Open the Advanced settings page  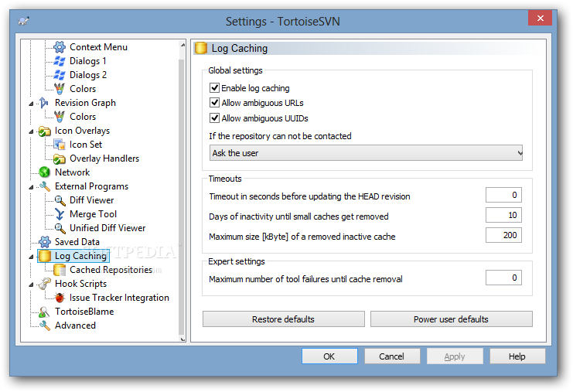[x=75, y=326]
